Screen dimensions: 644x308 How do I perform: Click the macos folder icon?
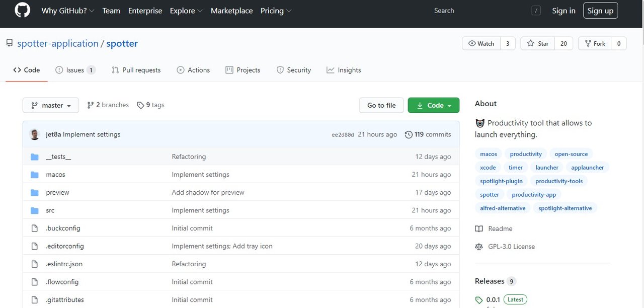point(35,175)
